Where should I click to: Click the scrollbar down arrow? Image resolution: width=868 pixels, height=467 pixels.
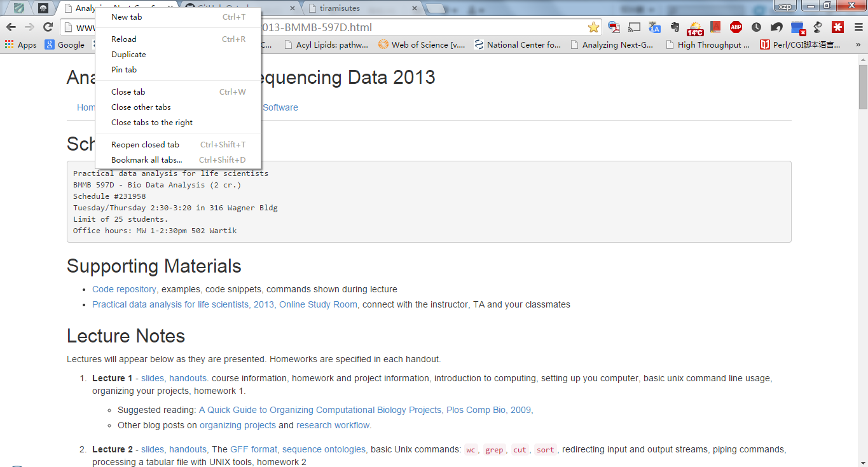point(863,462)
